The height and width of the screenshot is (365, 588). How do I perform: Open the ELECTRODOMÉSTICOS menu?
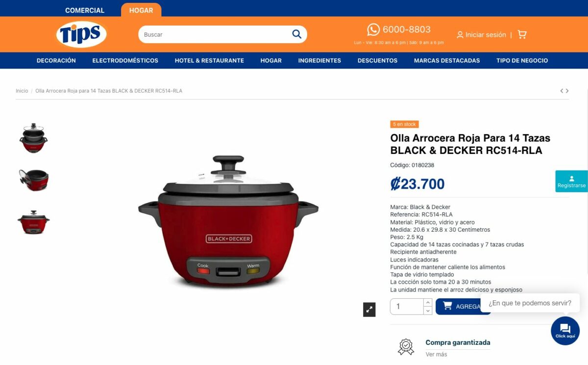point(125,60)
